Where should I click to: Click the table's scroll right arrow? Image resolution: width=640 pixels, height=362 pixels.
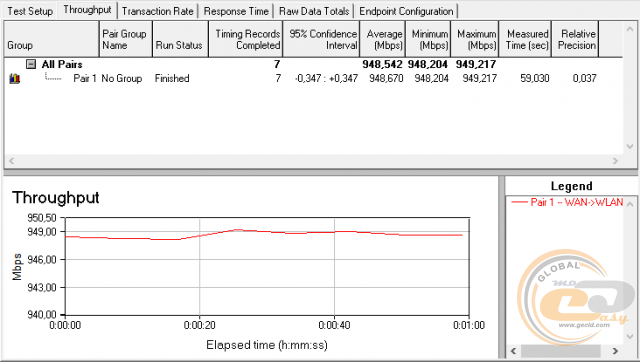[x=615, y=161]
